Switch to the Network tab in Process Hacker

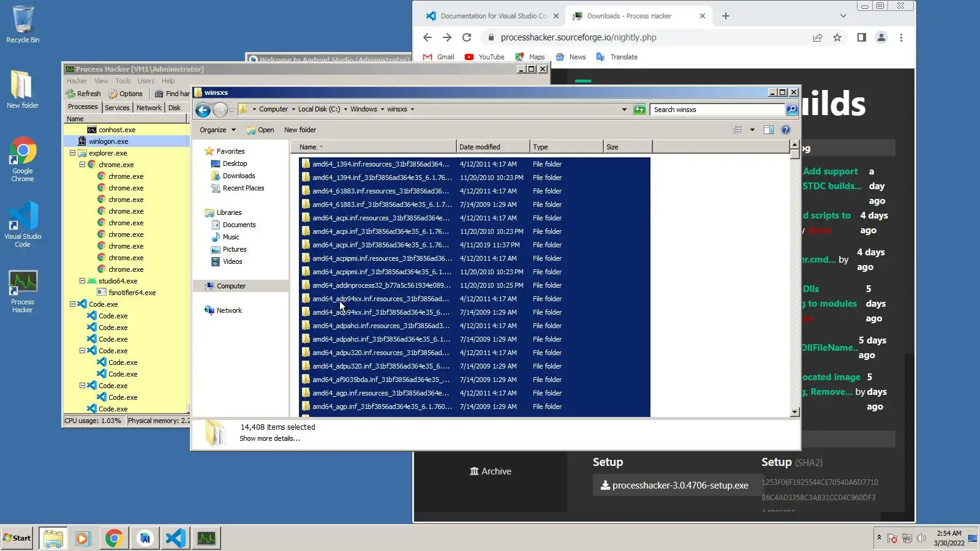coord(149,107)
